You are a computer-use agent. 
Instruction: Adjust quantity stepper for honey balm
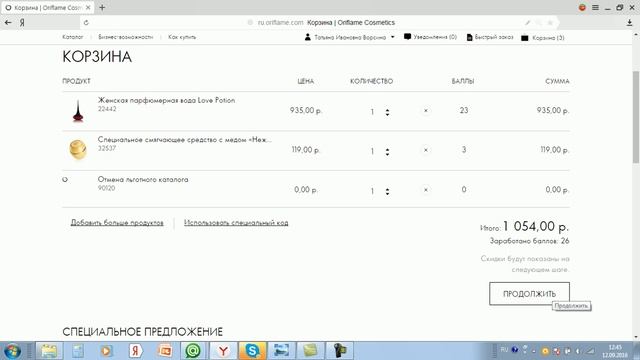pos(387,151)
